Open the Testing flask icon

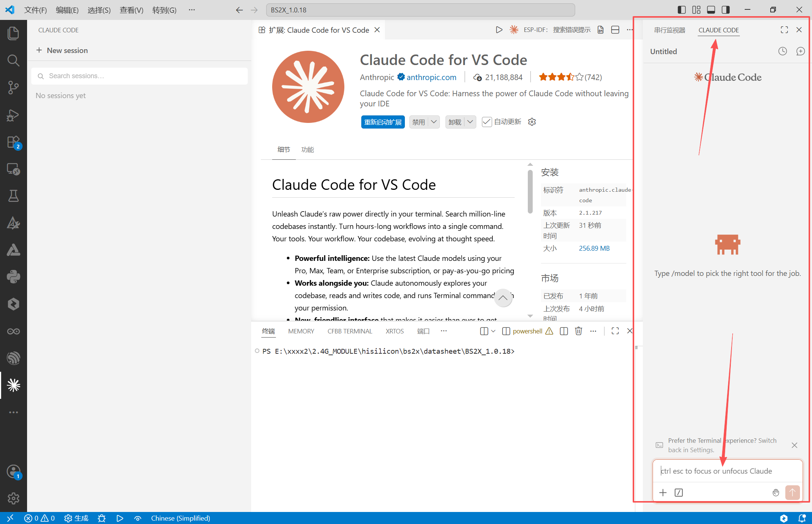14,195
